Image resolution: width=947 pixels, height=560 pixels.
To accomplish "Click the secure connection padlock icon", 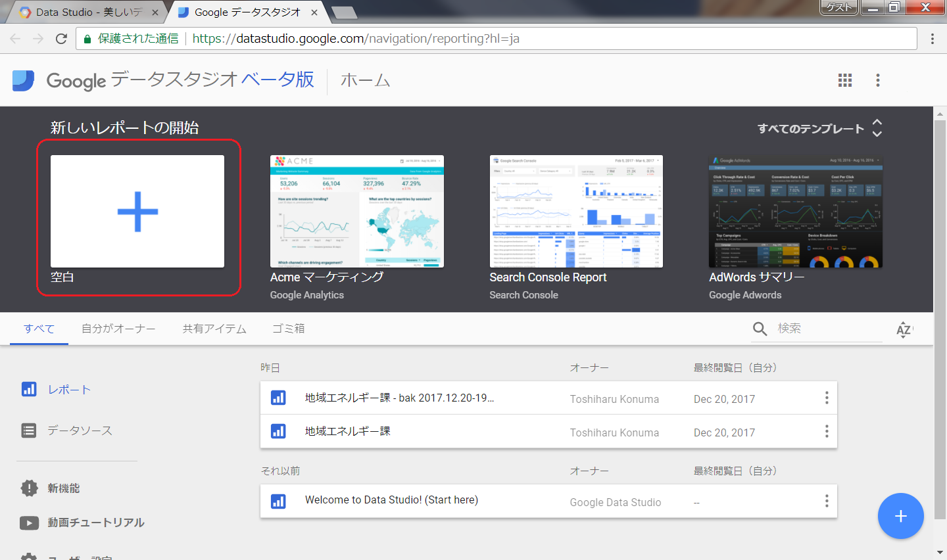I will pyautogui.click(x=87, y=39).
